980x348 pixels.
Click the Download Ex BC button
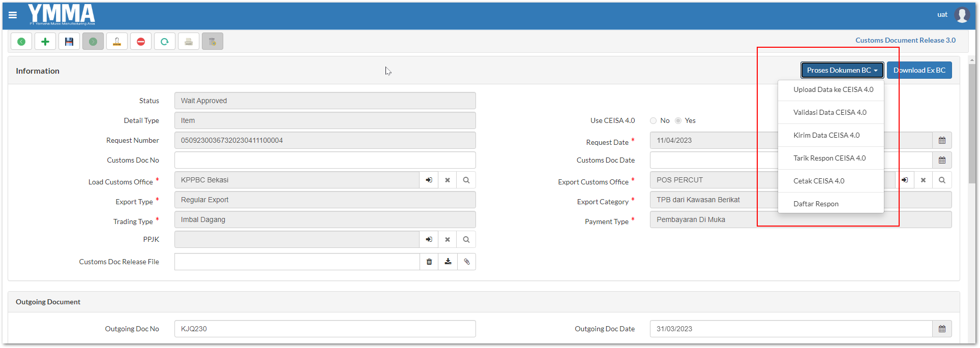pos(919,70)
